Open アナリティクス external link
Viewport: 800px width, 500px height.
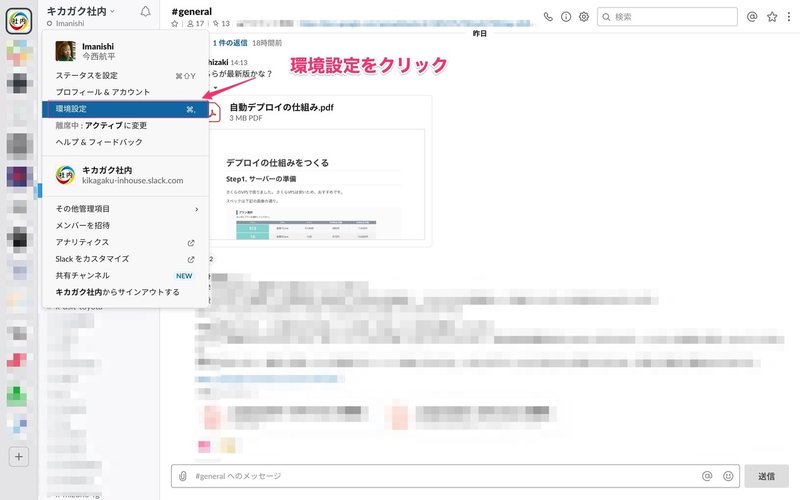coord(125,242)
